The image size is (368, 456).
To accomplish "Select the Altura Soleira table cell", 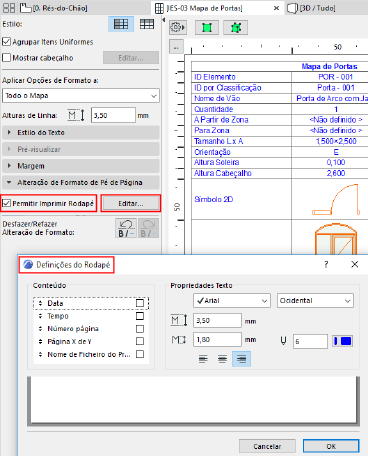I will click(241, 162).
